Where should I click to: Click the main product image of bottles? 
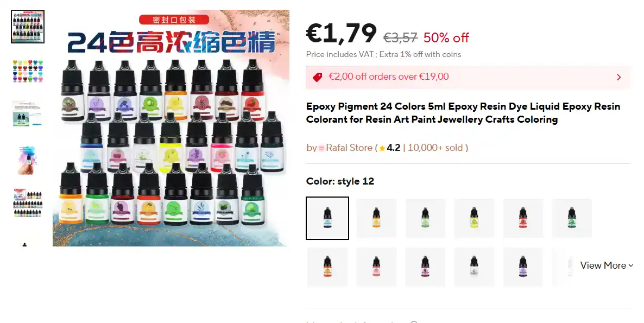171,128
